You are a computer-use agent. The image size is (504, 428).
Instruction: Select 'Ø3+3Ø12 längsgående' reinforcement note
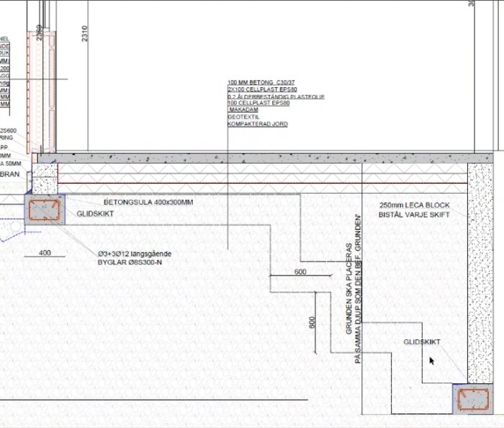point(135,254)
